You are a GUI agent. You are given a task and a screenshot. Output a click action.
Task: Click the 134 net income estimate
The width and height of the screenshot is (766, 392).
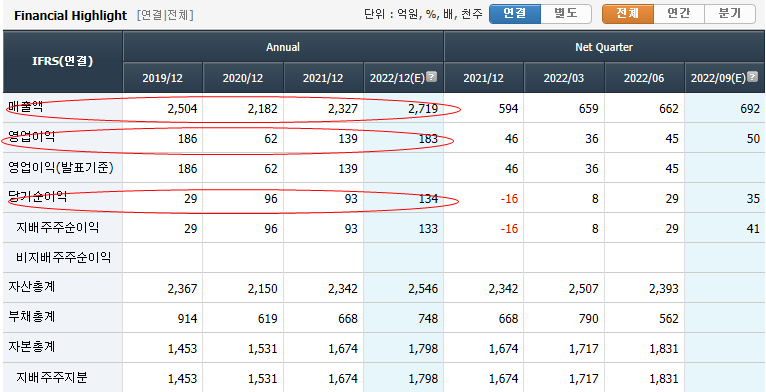click(x=428, y=199)
